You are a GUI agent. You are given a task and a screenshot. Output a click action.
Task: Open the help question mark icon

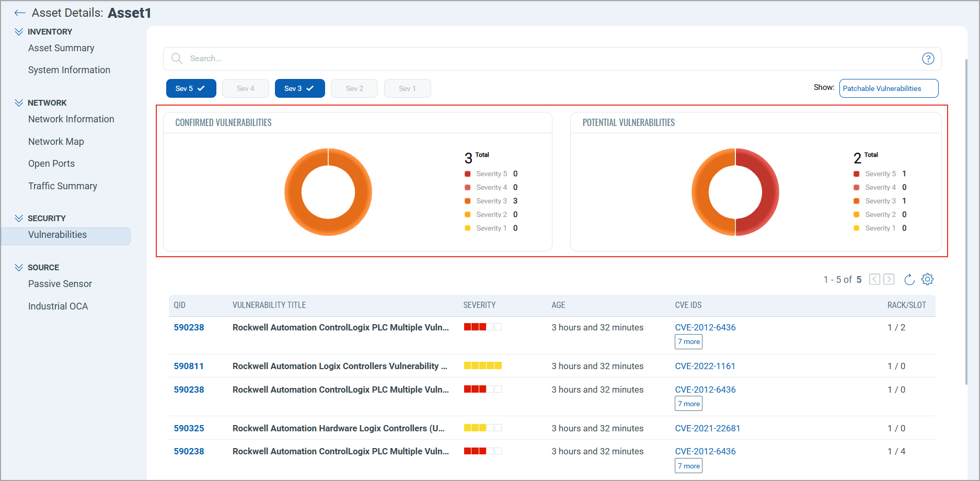click(928, 59)
